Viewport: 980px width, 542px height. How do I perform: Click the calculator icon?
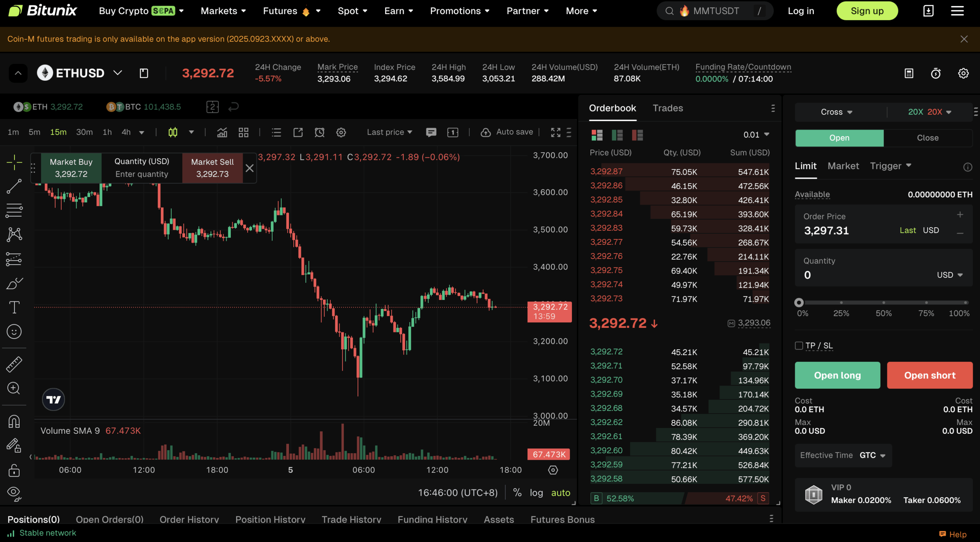click(x=909, y=73)
